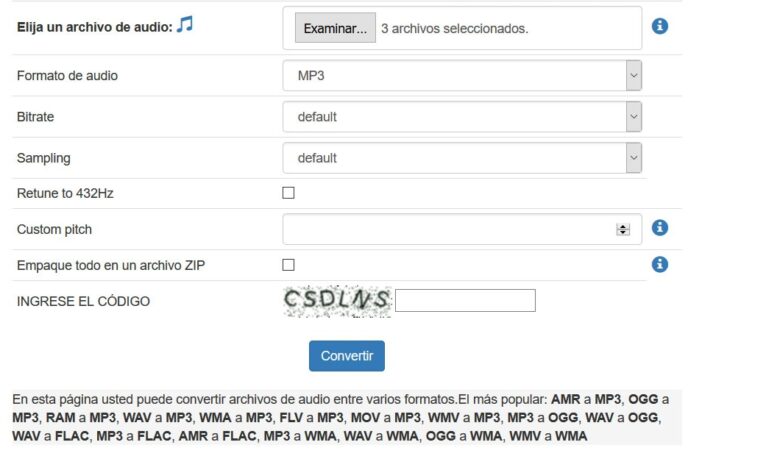Image resolution: width=780 pixels, height=470 pixels.
Task: Focus the Custom pitch number field
Action: tap(450, 229)
